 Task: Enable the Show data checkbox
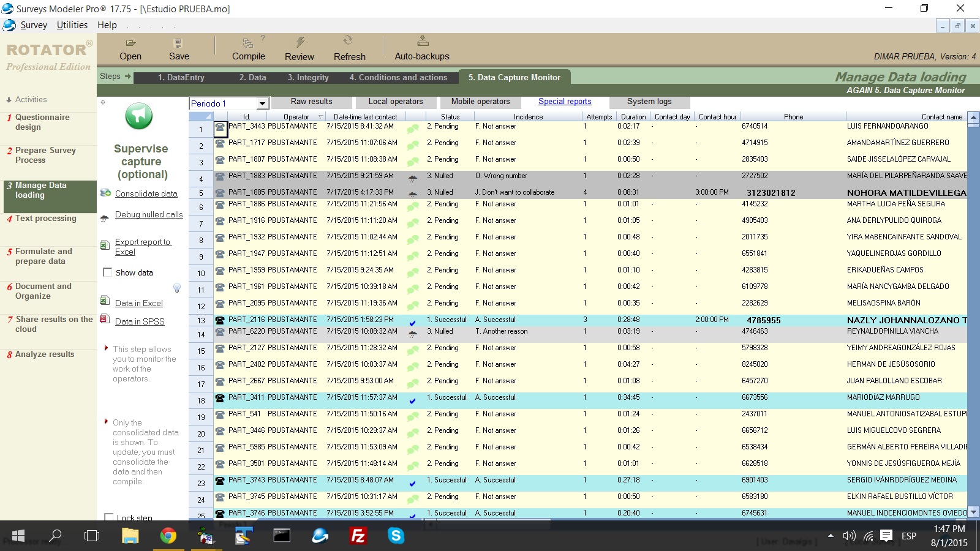point(108,272)
